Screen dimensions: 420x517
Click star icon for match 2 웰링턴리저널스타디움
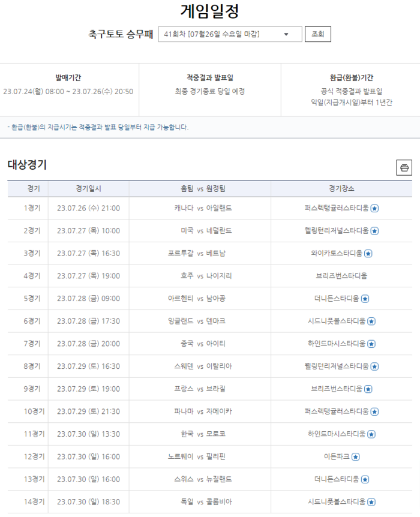pos(374,231)
